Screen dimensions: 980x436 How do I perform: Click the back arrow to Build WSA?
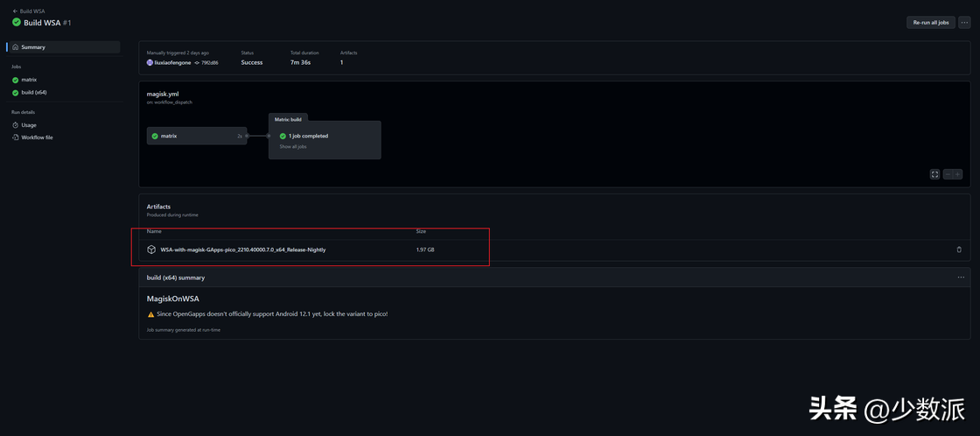click(x=15, y=11)
